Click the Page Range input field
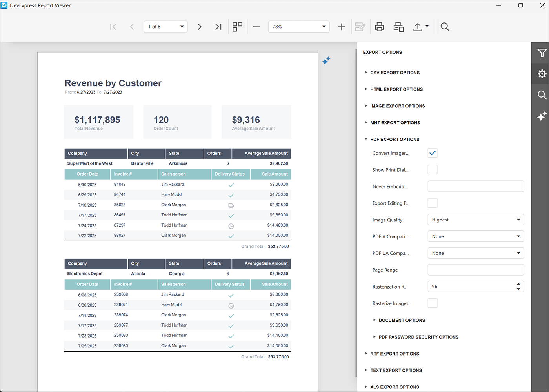The image size is (549, 392). pos(475,270)
